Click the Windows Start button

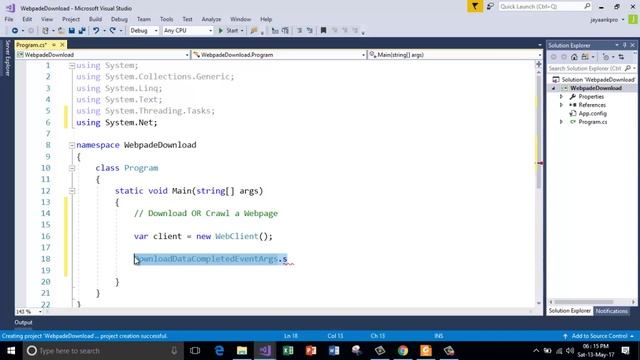11,351
